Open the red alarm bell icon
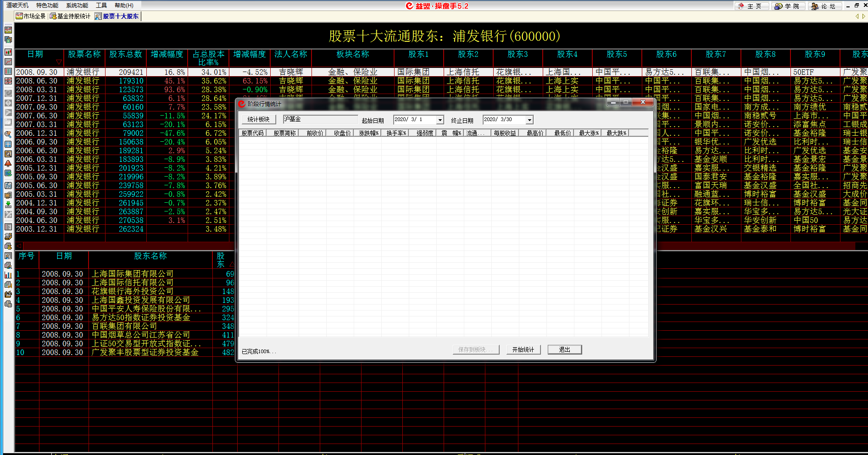The width and height of the screenshot is (868, 455). pos(8,163)
